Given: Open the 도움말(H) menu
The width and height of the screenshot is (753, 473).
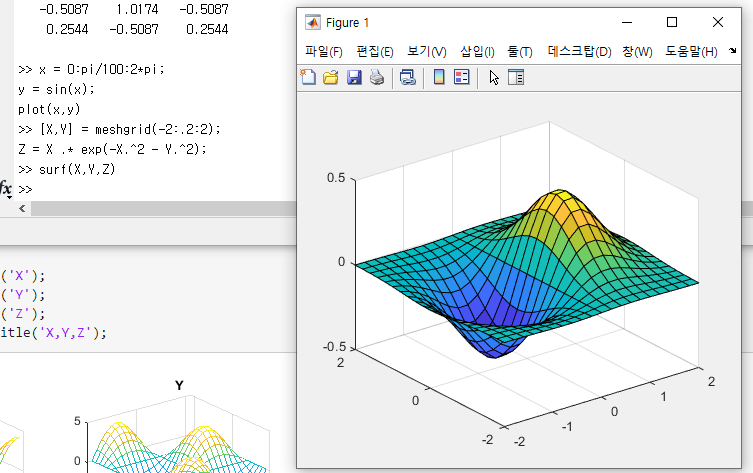Looking at the screenshot, I should coord(691,52).
